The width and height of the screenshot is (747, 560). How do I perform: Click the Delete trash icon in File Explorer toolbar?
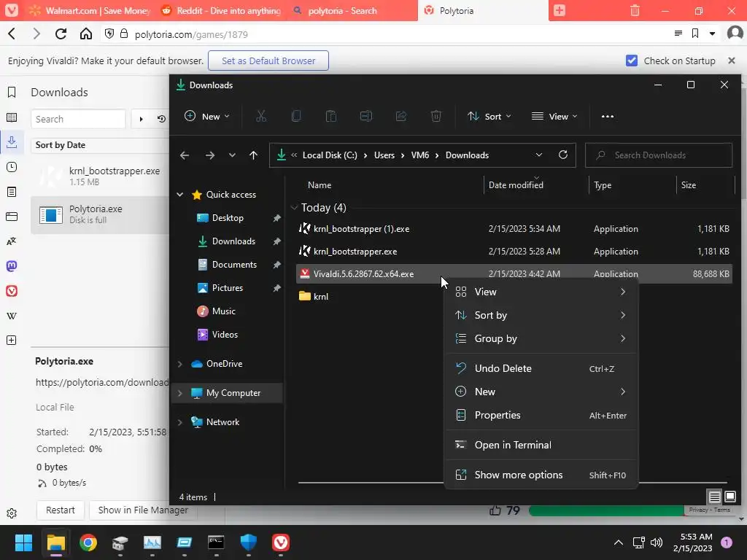pyautogui.click(x=436, y=116)
